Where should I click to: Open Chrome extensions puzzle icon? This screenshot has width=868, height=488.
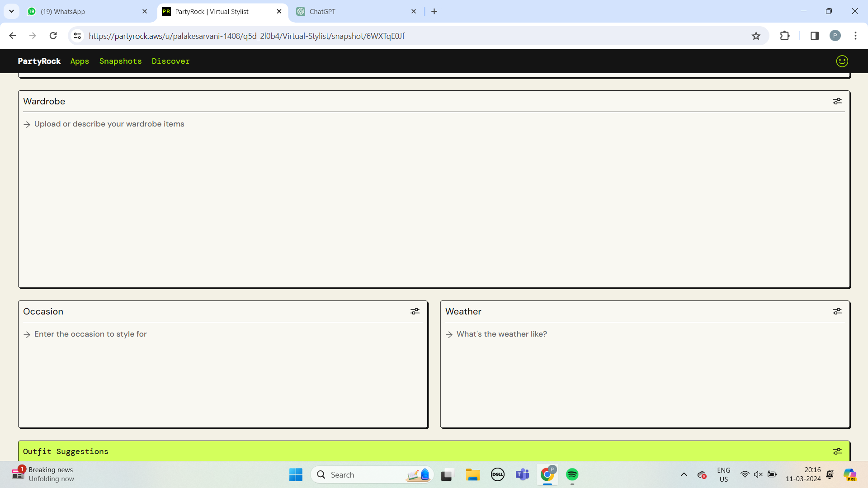[785, 36]
